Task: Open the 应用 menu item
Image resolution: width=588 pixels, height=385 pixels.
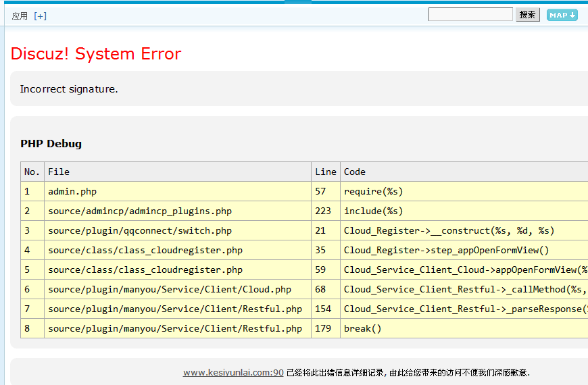Action: click(20, 16)
